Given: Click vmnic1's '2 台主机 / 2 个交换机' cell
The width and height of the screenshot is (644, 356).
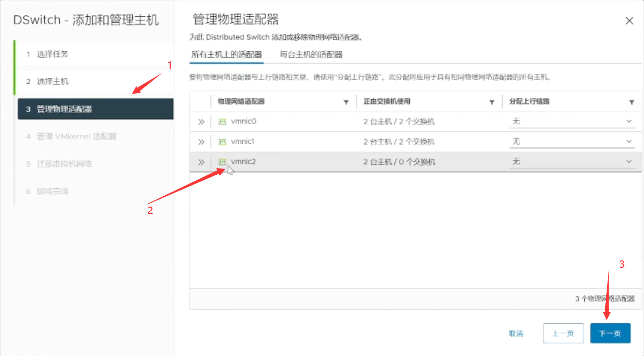Looking at the screenshot, I should [x=399, y=142].
